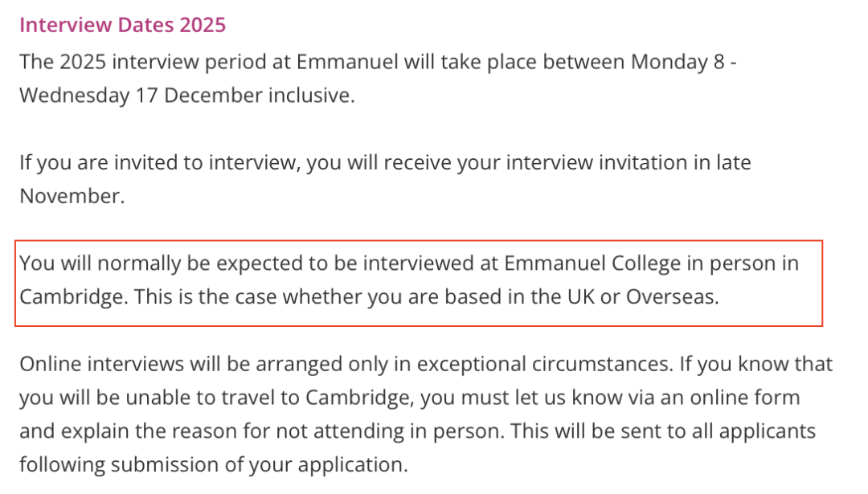Image resolution: width=868 pixels, height=494 pixels.
Task: Click "Cambridge" starting the highlighted box's second line
Action: 71,296
